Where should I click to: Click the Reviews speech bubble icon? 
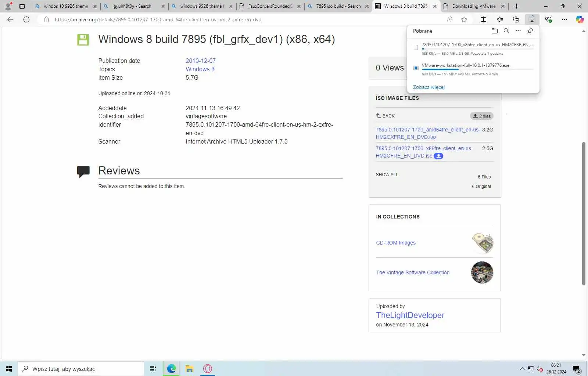83,171
